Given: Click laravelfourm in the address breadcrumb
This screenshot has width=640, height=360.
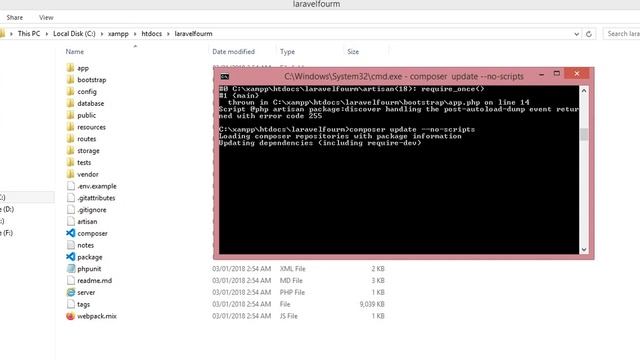Looking at the screenshot, I should click(193, 34).
